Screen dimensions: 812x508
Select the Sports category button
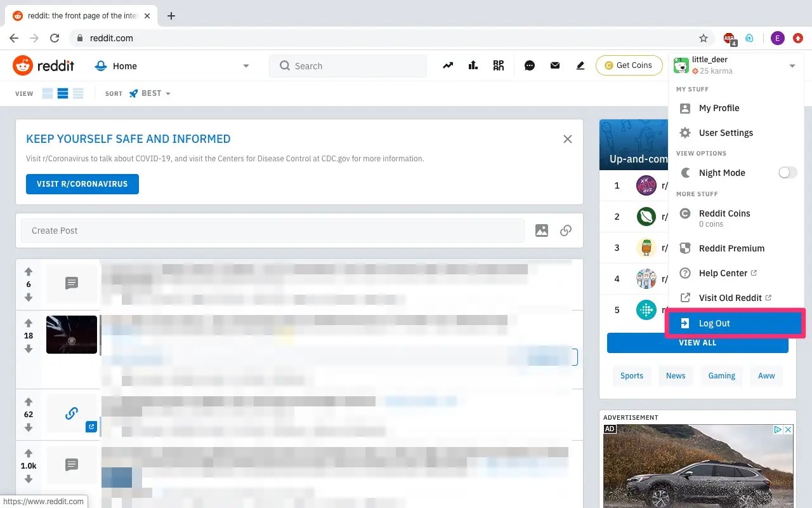[632, 376]
